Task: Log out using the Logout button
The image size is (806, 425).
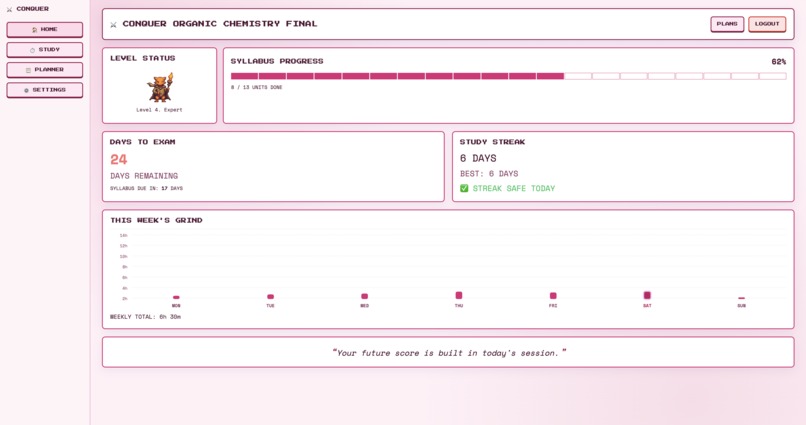Action: pos(767,24)
